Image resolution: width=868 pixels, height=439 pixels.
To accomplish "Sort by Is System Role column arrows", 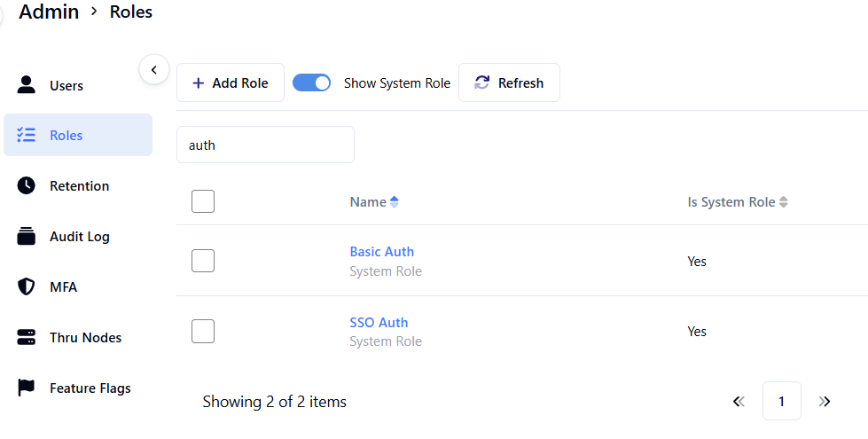I will coord(784,202).
